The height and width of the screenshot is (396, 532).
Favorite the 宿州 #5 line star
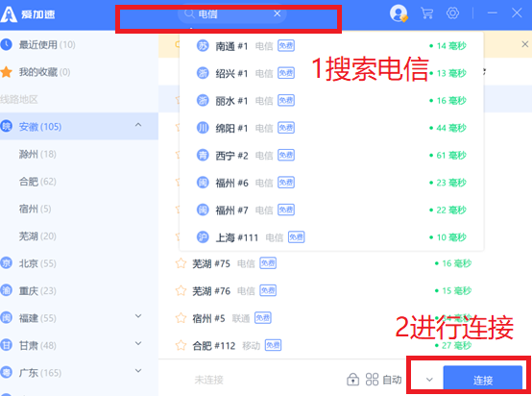click(x=181, y=318)
